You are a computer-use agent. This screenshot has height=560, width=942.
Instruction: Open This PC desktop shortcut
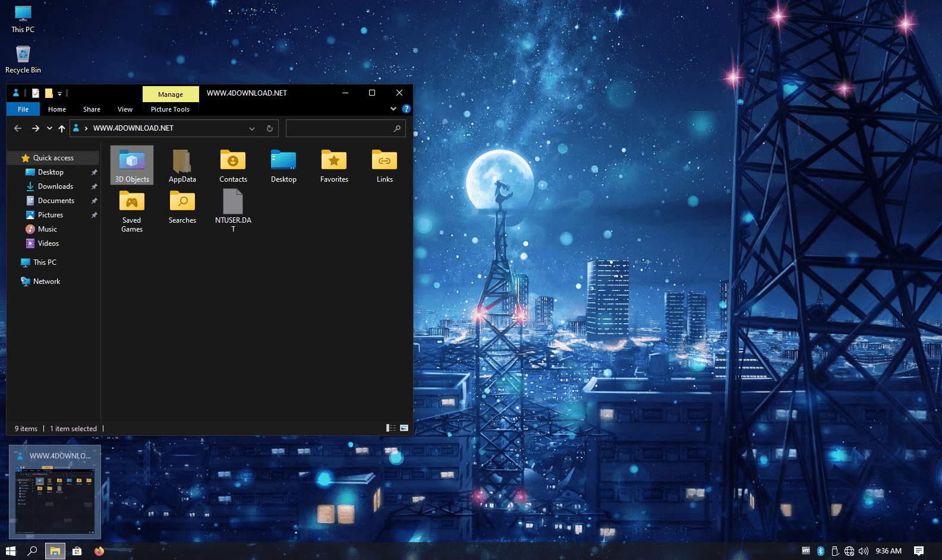click(23, 19)
